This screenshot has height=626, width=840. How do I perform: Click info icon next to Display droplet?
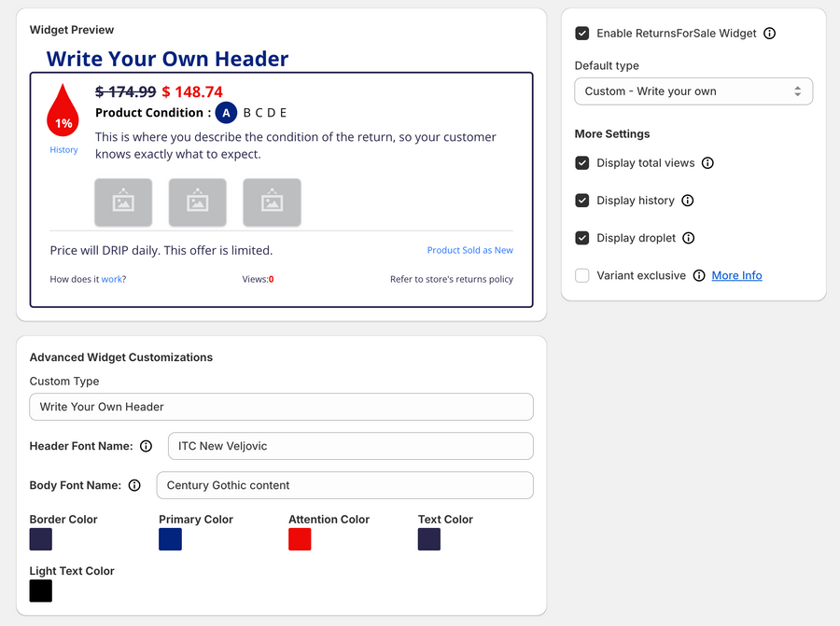pos(688,238)
